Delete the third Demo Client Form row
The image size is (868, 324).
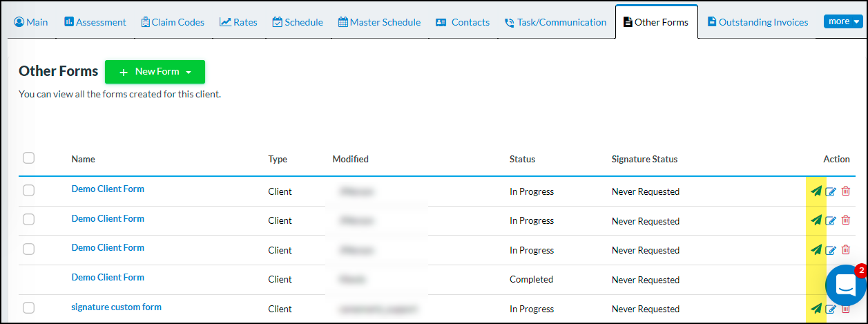click(x=845, y=250)
